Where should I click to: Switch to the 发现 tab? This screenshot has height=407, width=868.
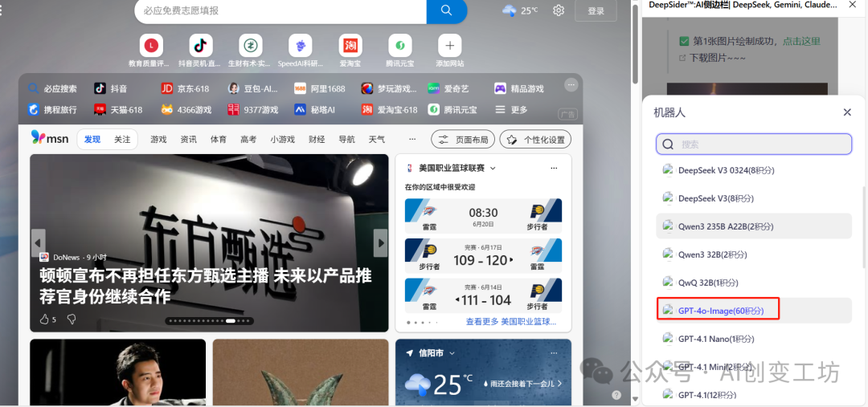pyautogui.click(x=92, y=140)
